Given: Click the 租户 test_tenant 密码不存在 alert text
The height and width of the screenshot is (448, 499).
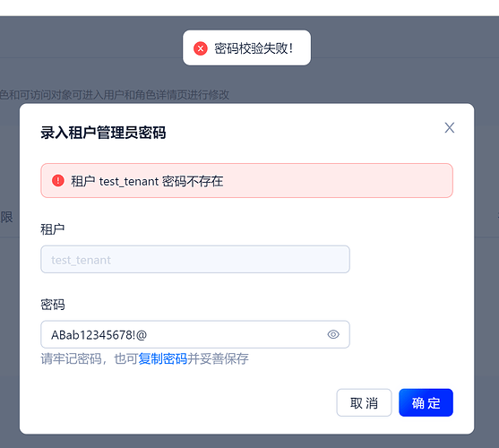Looking at the screenshot, I should click(x=147, y=181).
